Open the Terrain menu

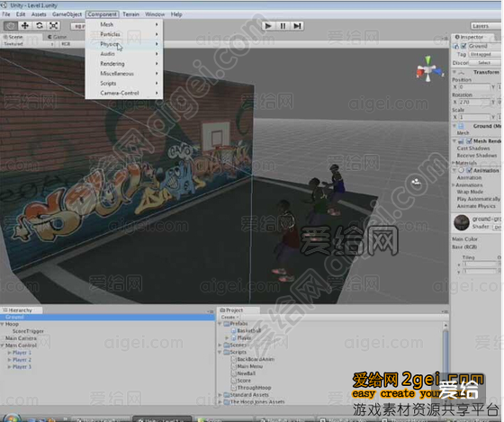click(x=130, y=14)
